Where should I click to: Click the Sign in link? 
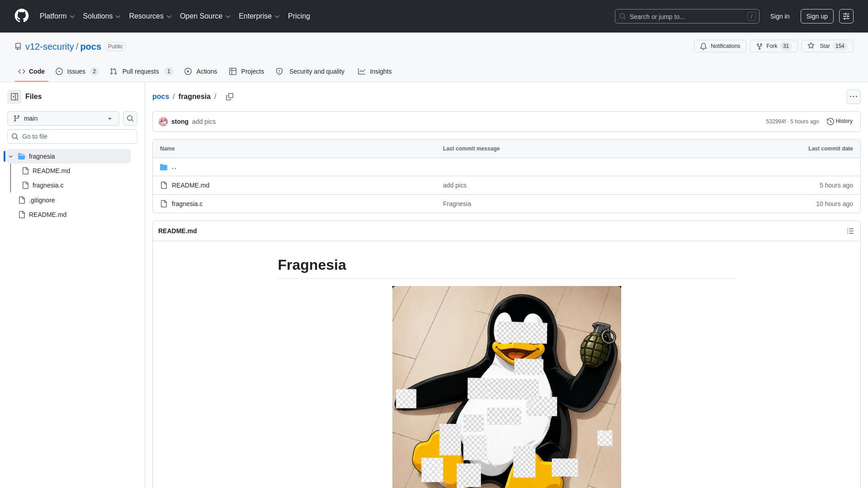[x=780, y=16]
